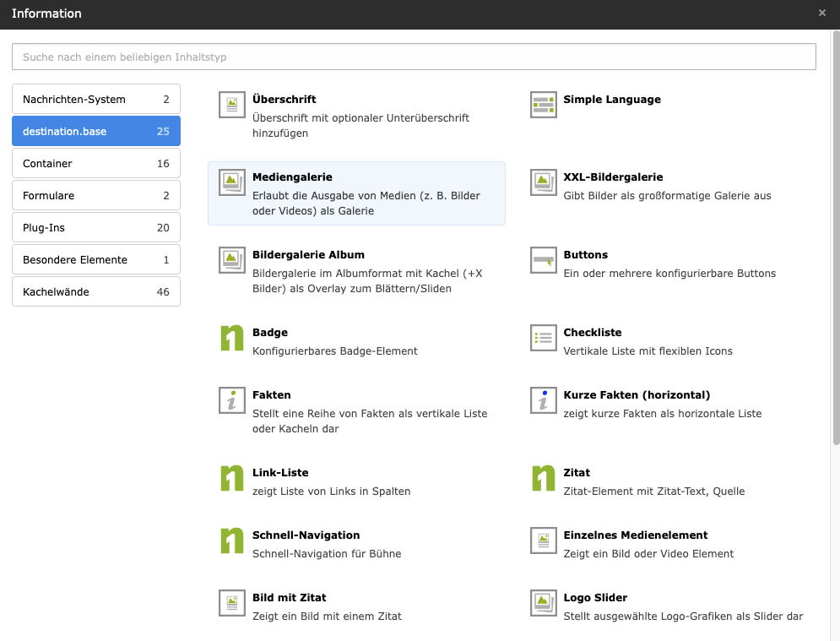
Task: Open the Besondere Elemente category
Action: point(96,260)
